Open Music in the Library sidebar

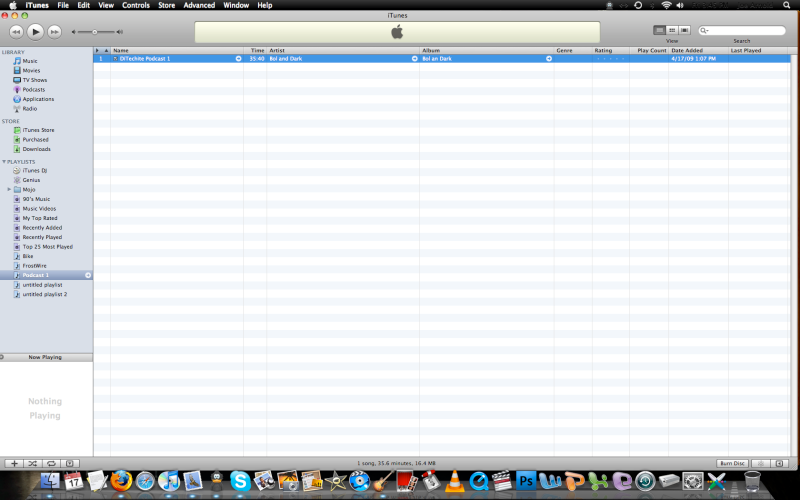click(30, 61)
